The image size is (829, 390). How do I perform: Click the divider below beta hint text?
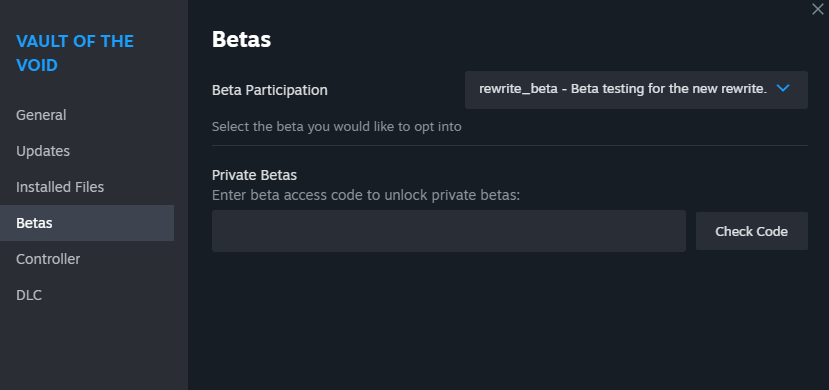tap(510, 145)
